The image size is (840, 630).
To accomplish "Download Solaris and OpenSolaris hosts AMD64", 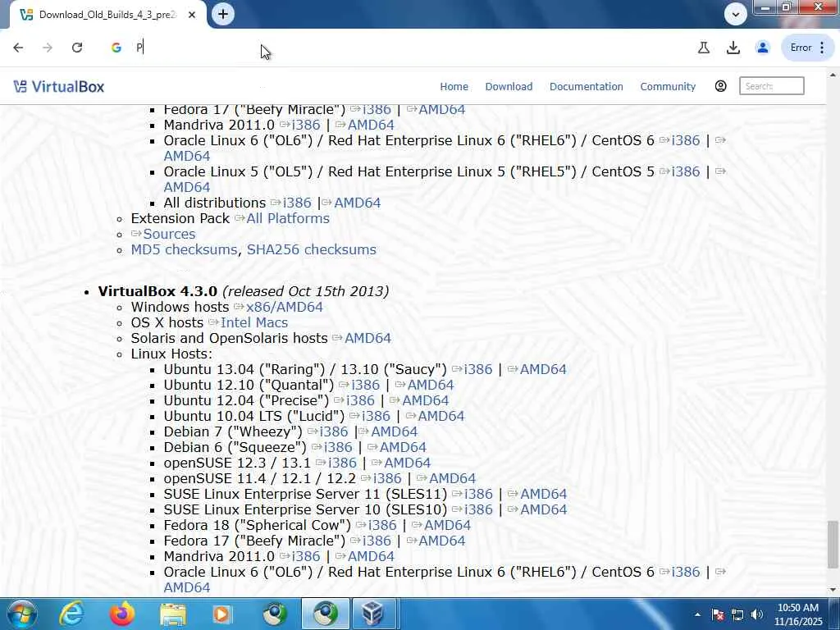I will (x=367, y=338).
